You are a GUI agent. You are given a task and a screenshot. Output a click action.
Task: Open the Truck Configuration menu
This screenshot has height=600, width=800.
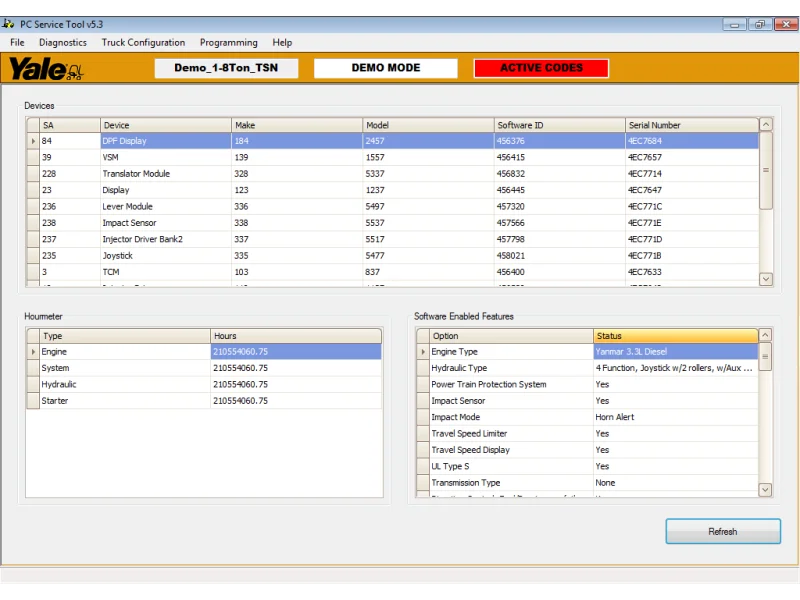(x=143, y=42)
